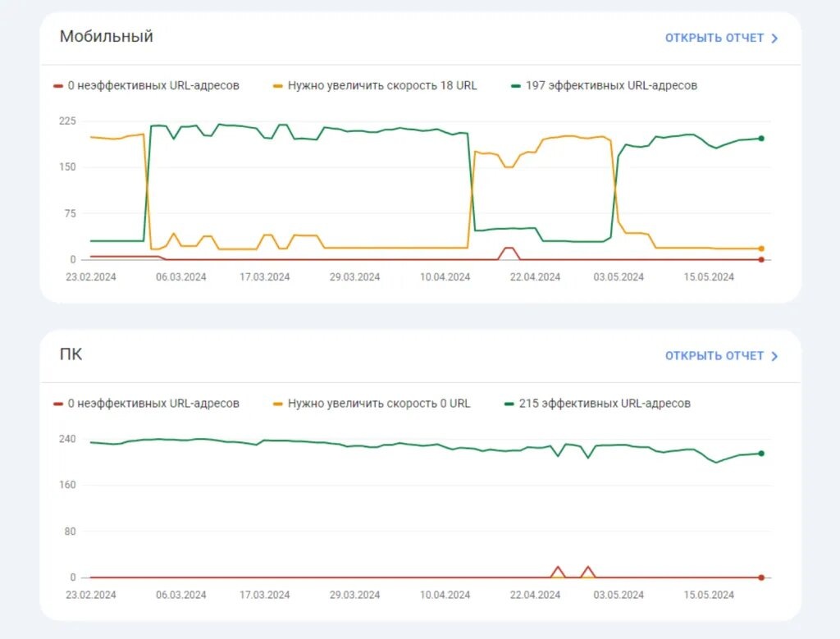Click date 29.03.2024 on ПК axis

pos(354,595)
